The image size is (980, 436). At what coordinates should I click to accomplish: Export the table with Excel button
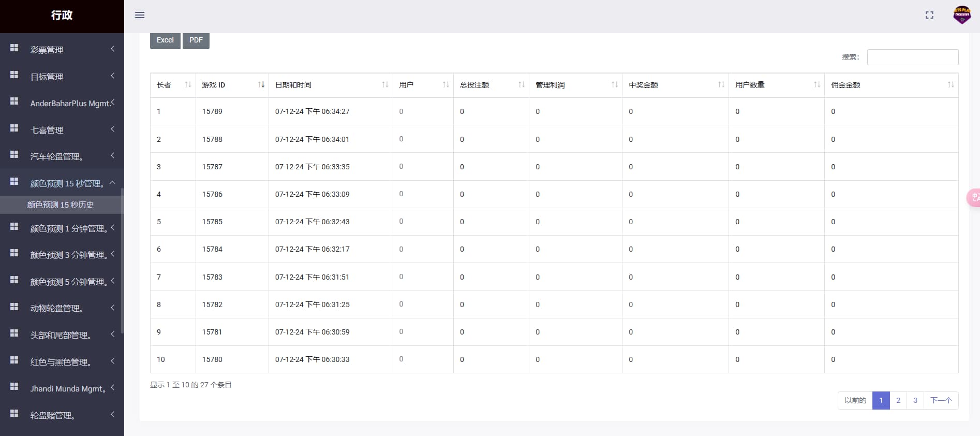[x=165, y=40]
